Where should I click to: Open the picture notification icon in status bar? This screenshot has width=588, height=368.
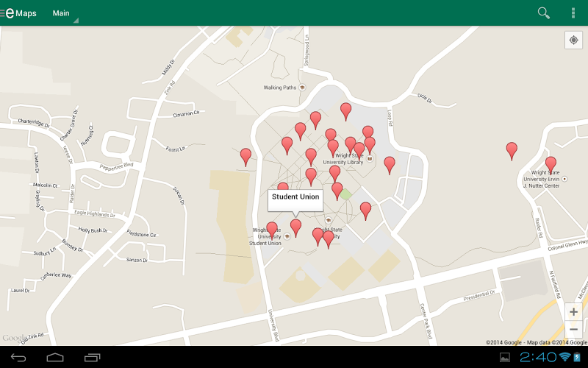pos(505,357)
